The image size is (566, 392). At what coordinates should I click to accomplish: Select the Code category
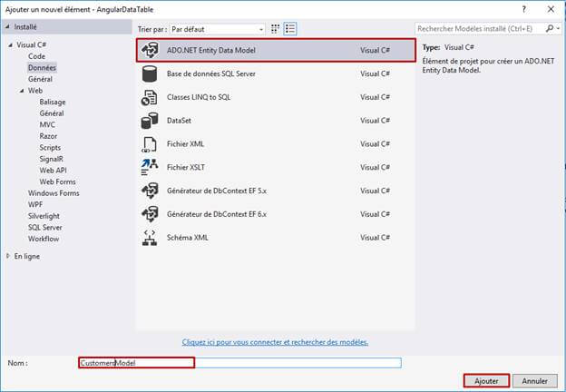[36, 56]
